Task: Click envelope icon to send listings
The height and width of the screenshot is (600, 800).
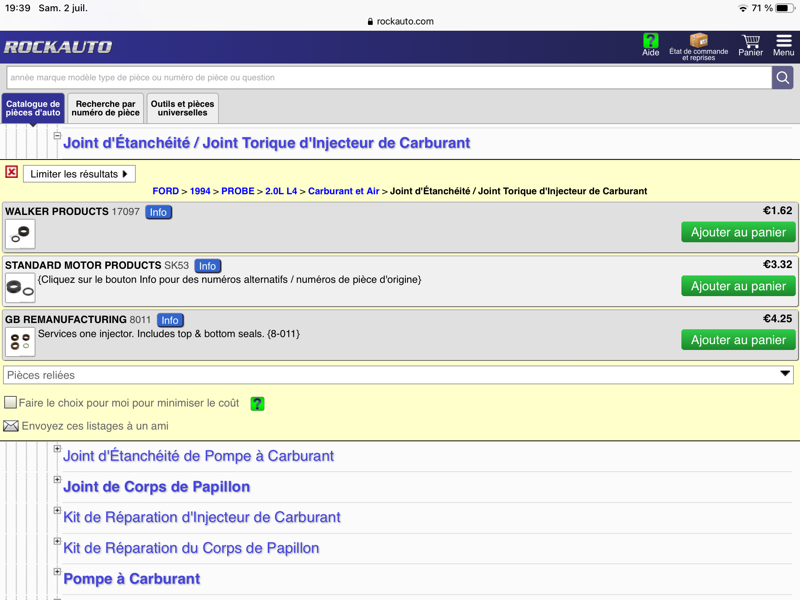Action: click(11, 426)
